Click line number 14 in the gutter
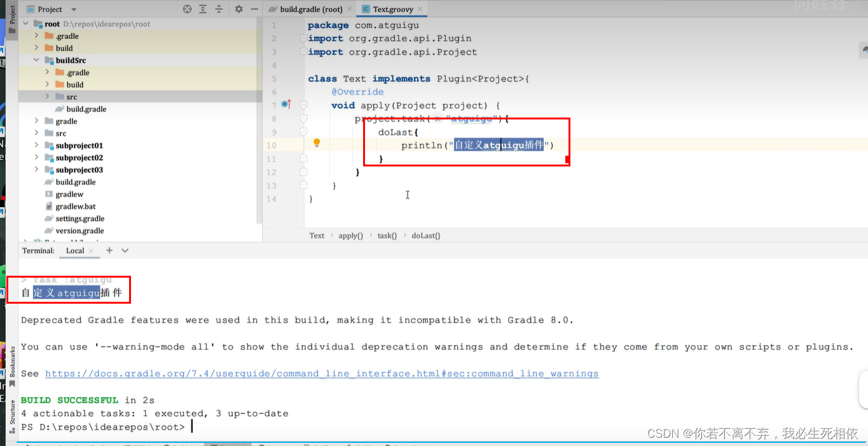 272,199
